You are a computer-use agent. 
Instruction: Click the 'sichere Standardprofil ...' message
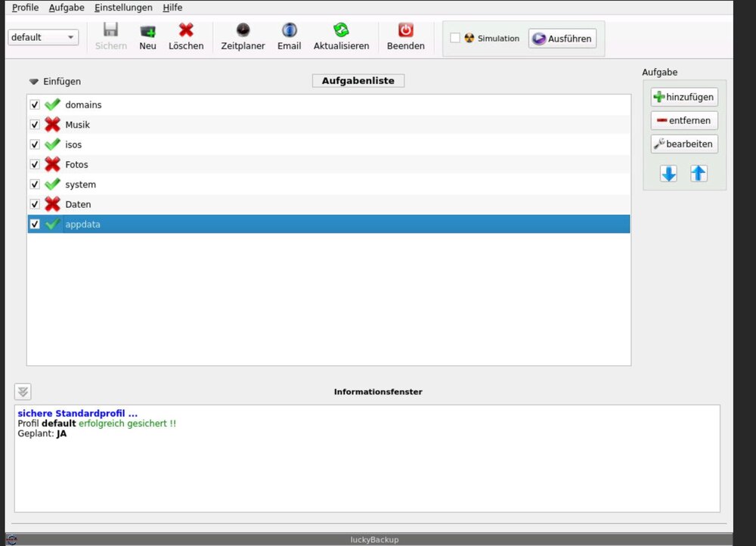coord(78,414)
